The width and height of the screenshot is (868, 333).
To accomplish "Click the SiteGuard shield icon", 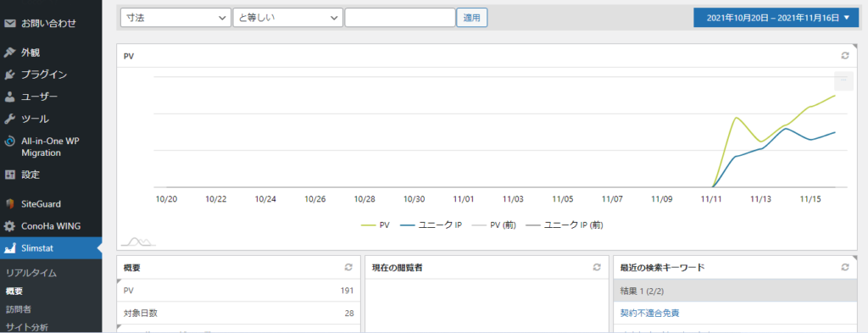I will pos(9,203).
